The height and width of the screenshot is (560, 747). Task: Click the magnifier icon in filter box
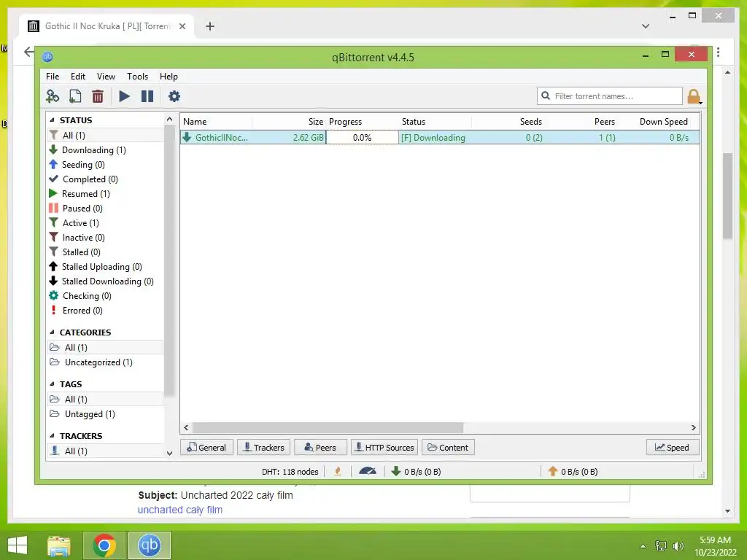[546, 96]
